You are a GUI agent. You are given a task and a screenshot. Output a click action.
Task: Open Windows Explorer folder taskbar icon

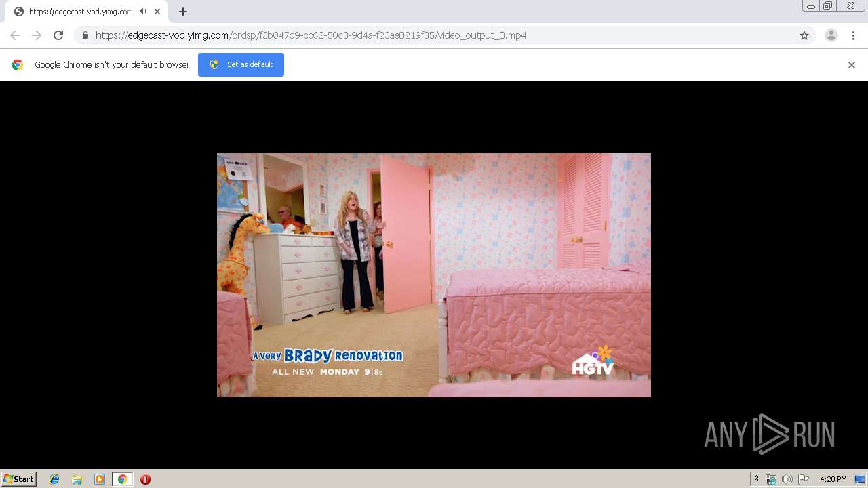pos(77,479)
